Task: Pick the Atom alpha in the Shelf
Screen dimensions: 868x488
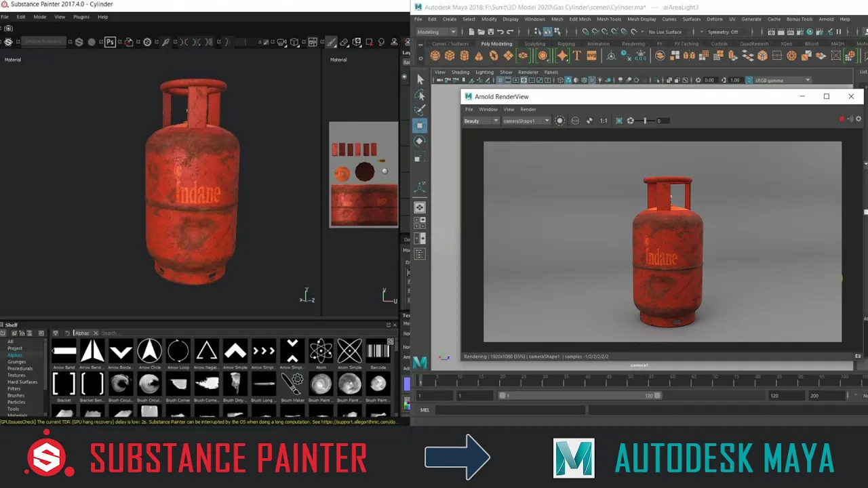Action: tap(321, 351)
